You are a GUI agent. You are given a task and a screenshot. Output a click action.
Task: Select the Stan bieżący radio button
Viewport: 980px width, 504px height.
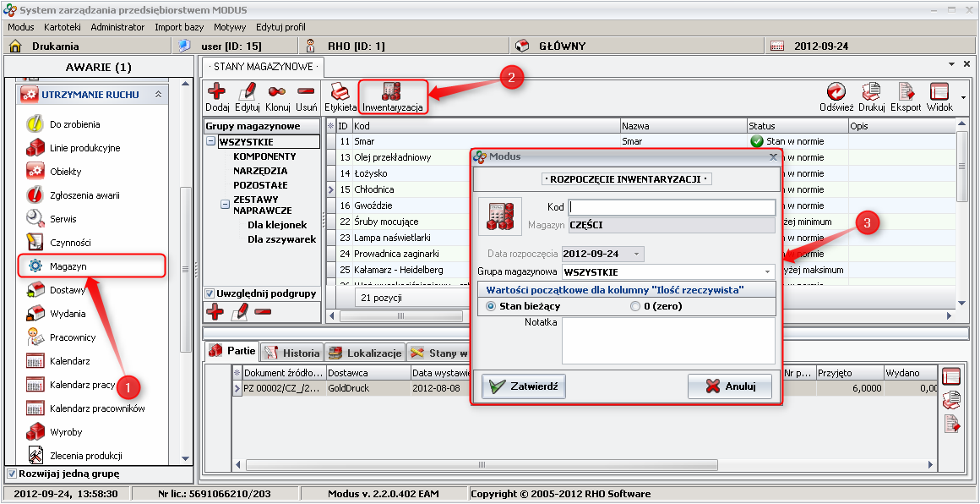[x=492, y=307]
